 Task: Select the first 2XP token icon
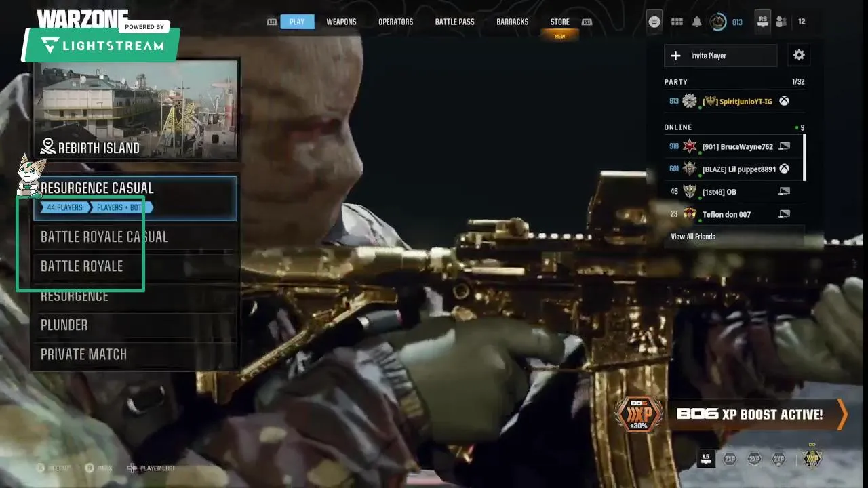click(730, 459)
